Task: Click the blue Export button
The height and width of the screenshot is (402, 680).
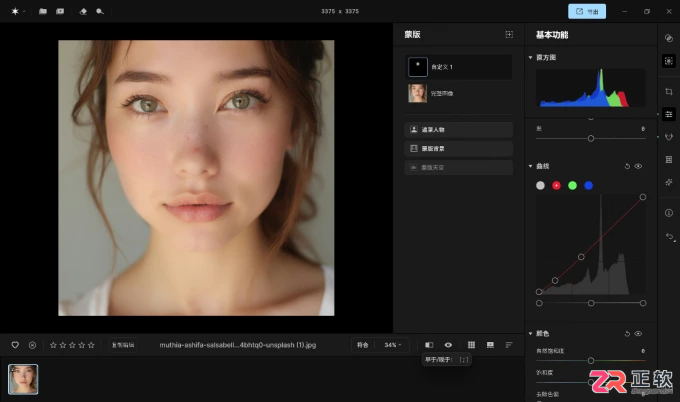Action: (587, 11)
